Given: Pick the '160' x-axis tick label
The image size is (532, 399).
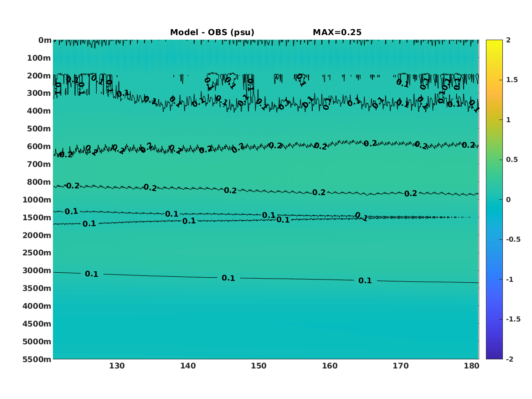Looking at the screenshot, I should (x=330, y=366).
